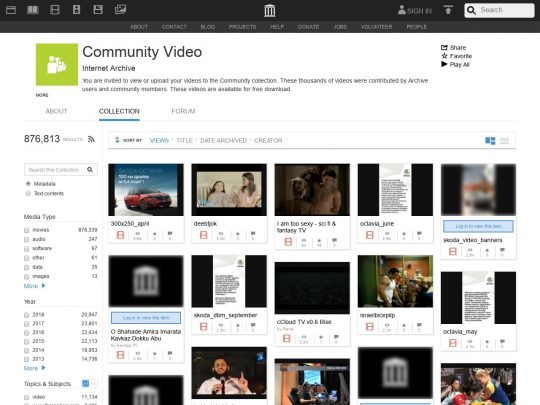540x405 pixels.
Task: Click the sort direction arrows icon
Action: coord(117,140)
